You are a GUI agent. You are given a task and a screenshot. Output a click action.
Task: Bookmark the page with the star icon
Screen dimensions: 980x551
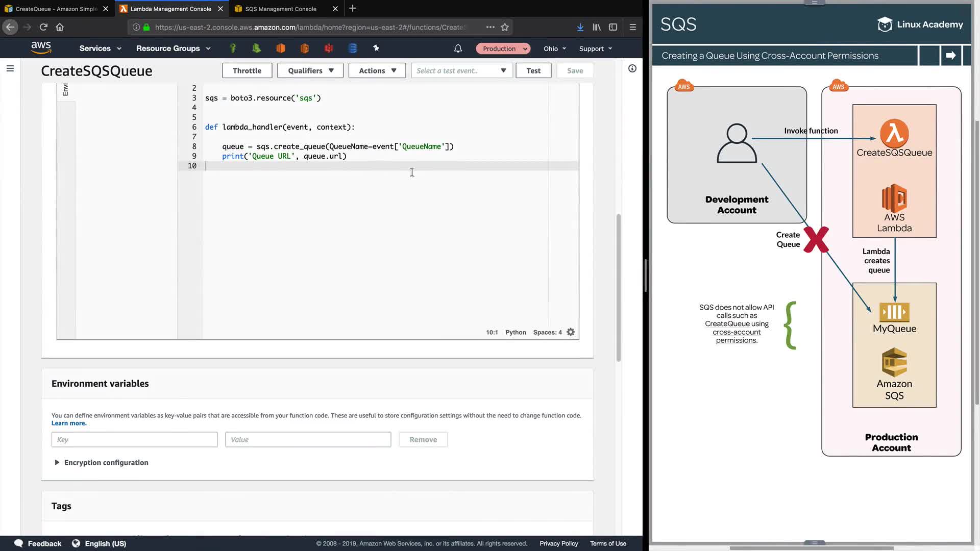tap(505, 27)
